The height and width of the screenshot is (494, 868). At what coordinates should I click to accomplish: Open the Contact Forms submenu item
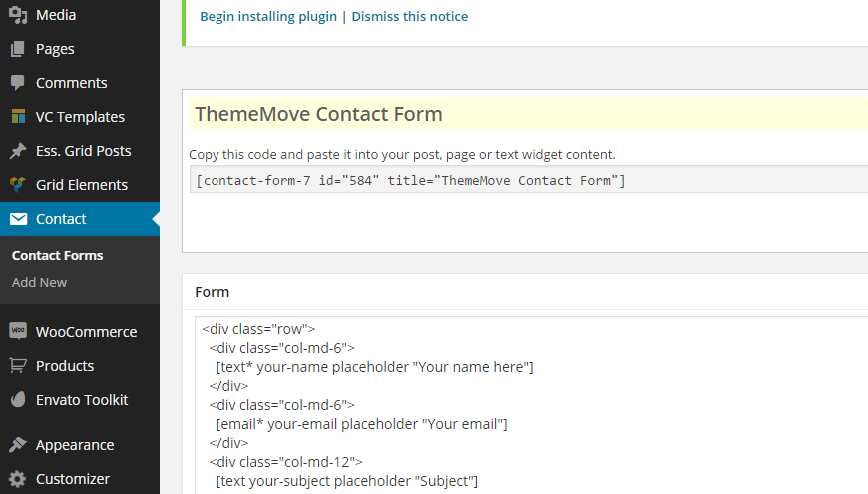click(57, 256)
